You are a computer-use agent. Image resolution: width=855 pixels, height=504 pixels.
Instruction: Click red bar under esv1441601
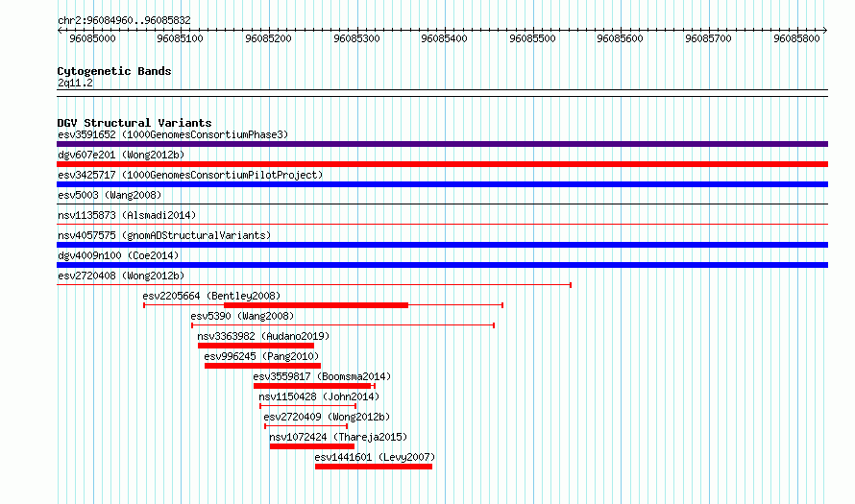pos(374,467)
